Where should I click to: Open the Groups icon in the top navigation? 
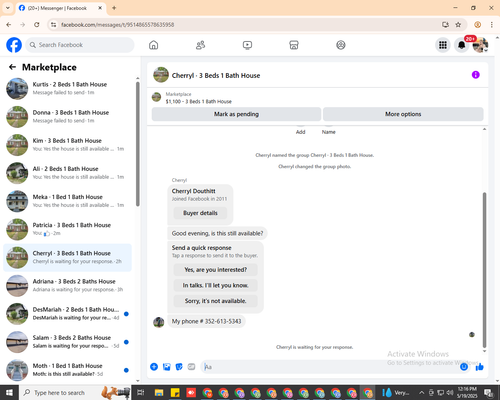(341, 45)
